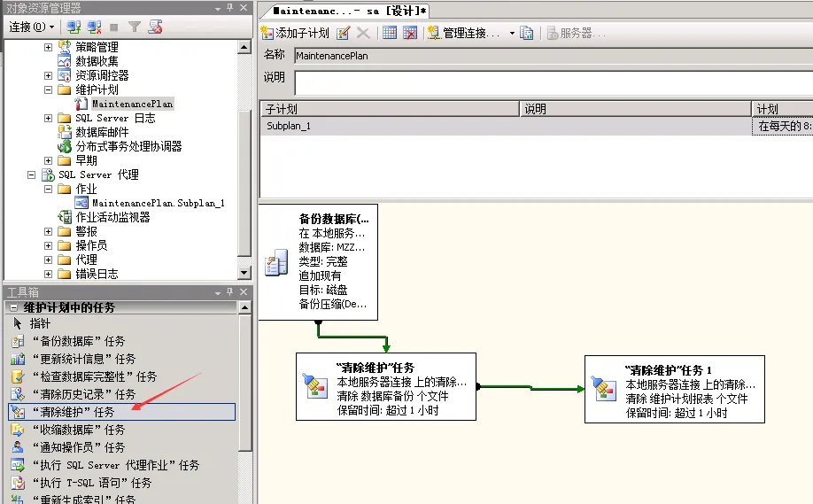This screenshot has width=813, height=504.
Task: Click the 说明 description text box
Action: click(x=554, y=83)
